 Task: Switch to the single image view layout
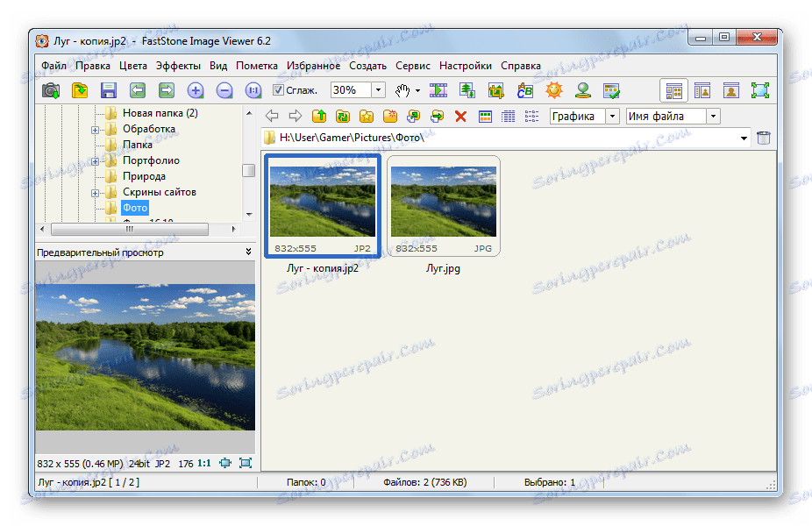coord(731,90)
